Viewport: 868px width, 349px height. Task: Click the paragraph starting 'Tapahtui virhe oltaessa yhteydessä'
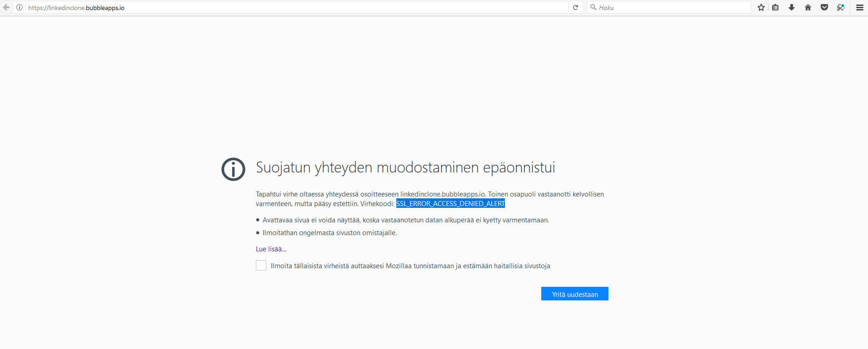pyautogui.click(x=430, y=199)
